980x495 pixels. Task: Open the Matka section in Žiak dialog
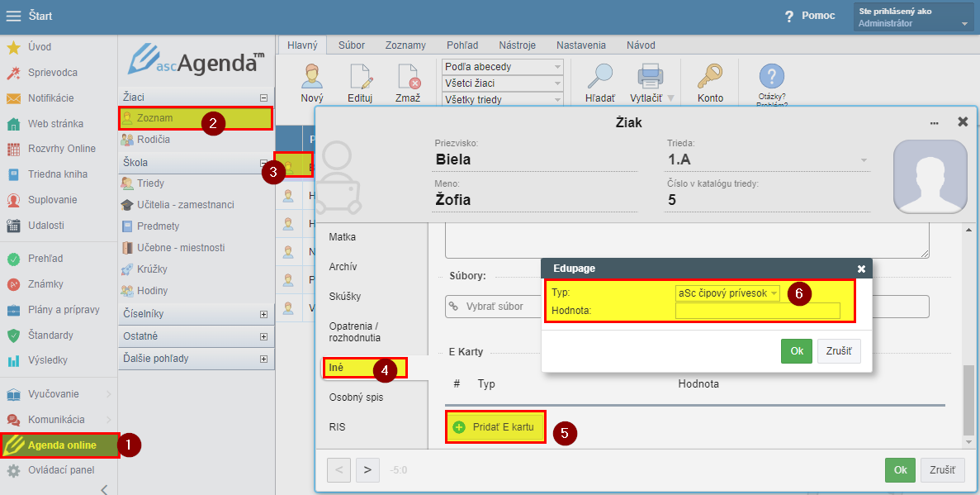pyautogui.click(x=343, y=237)
